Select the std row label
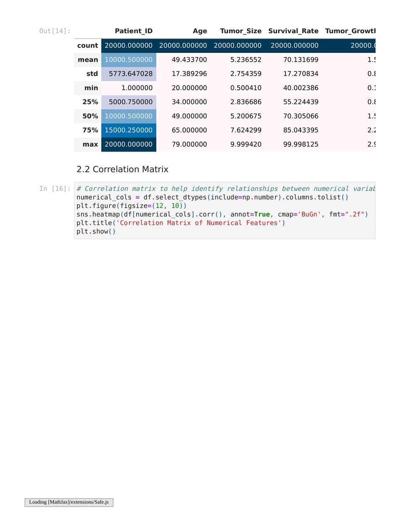This screenshot has width=411, height=532. pos(92,73)
